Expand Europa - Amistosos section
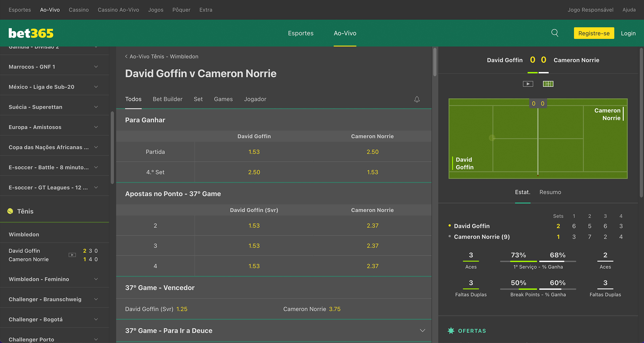644x343 pixels. [x=54, y=127]
